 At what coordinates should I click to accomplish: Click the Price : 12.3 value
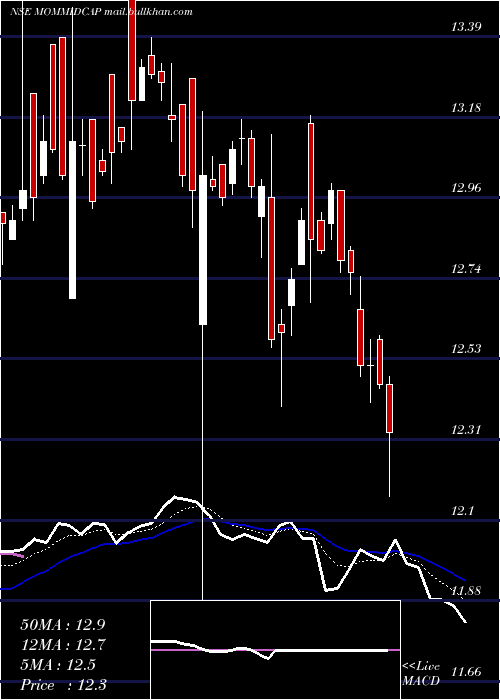click(63, 685)
